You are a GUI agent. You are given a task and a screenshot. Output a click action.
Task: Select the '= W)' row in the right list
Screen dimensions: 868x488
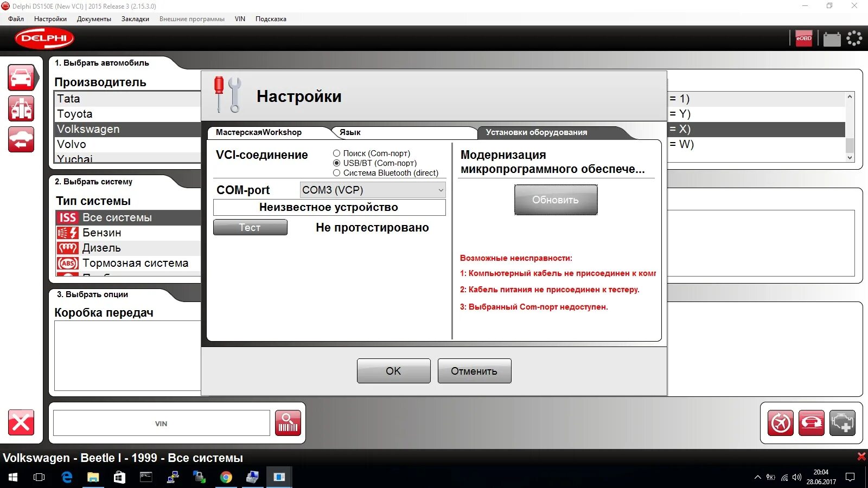pyautogui.click(x=756, y=144)
